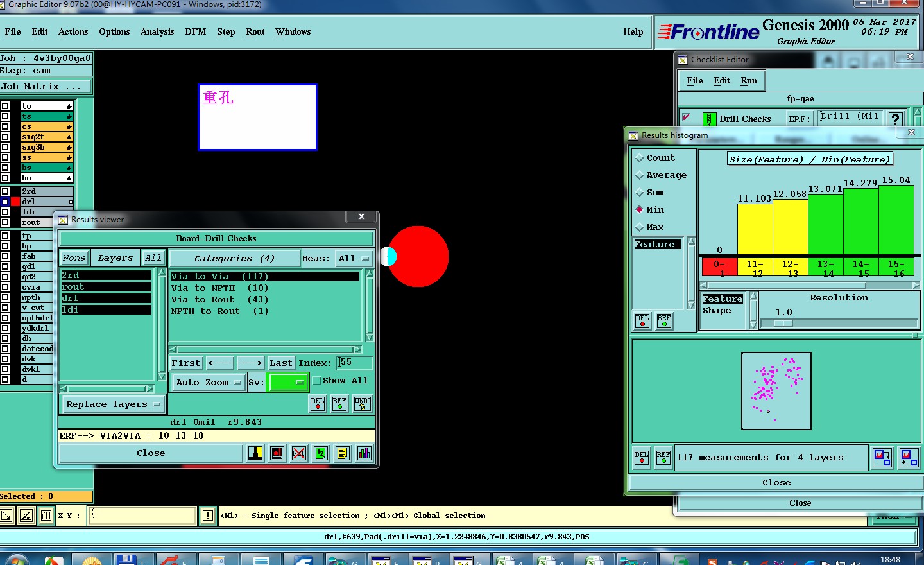The height and width of the screenshot is (565, 924).
Task: Open the histogram bar chart icon
Action: (364, 453)
